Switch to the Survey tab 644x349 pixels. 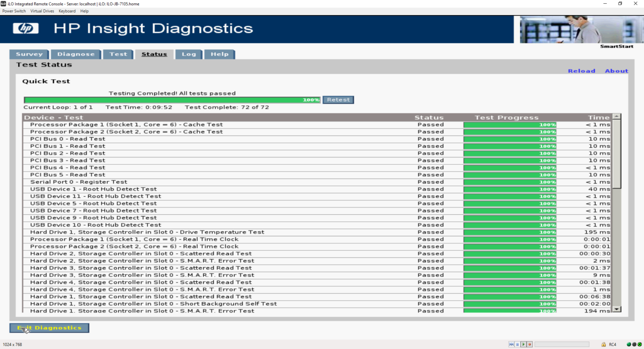[29, 54]
